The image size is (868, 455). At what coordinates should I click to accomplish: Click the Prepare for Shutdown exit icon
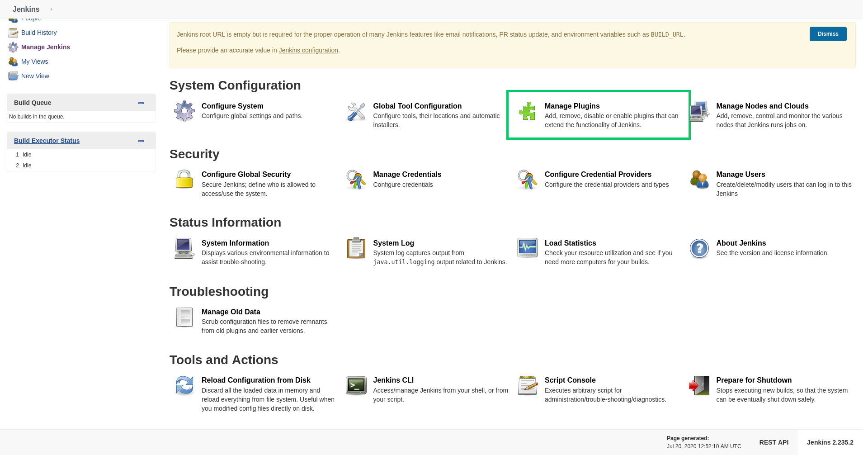(x=699, y=385)
